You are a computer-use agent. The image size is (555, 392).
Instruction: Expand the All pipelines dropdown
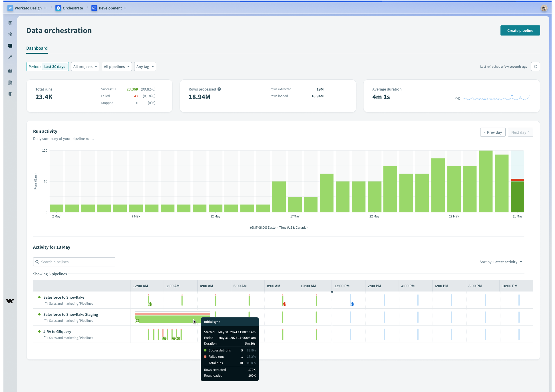pos(116,67)
